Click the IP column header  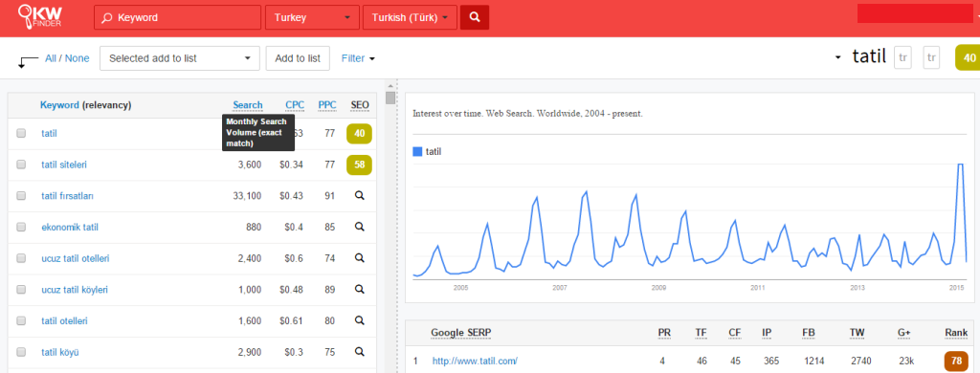click(x=767, y=333)
